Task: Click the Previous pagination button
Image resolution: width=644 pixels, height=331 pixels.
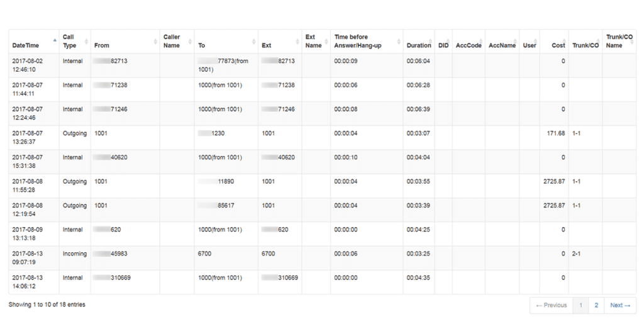Action: tap(551, 305)
